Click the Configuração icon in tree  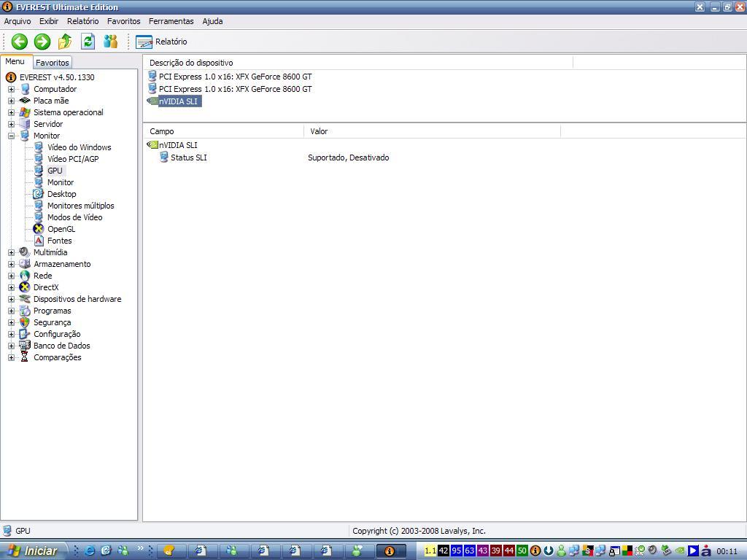pos(25,334)
